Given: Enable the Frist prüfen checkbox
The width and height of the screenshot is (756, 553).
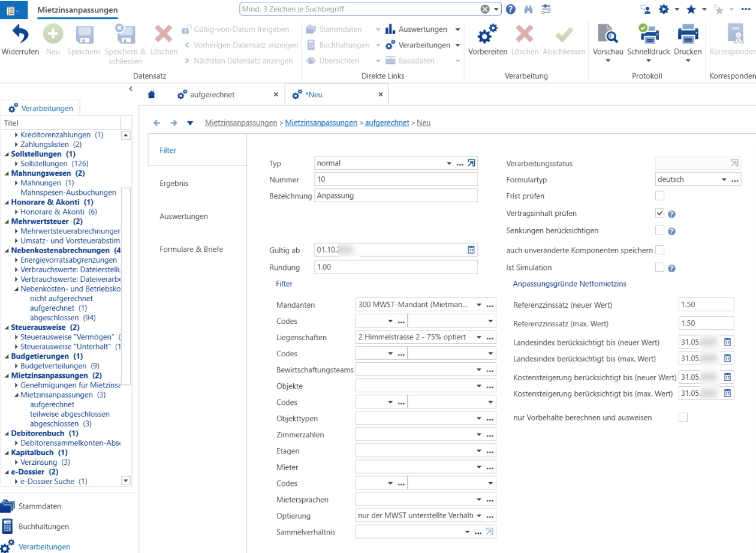Looking at the screenshot, I should (660, 196).
